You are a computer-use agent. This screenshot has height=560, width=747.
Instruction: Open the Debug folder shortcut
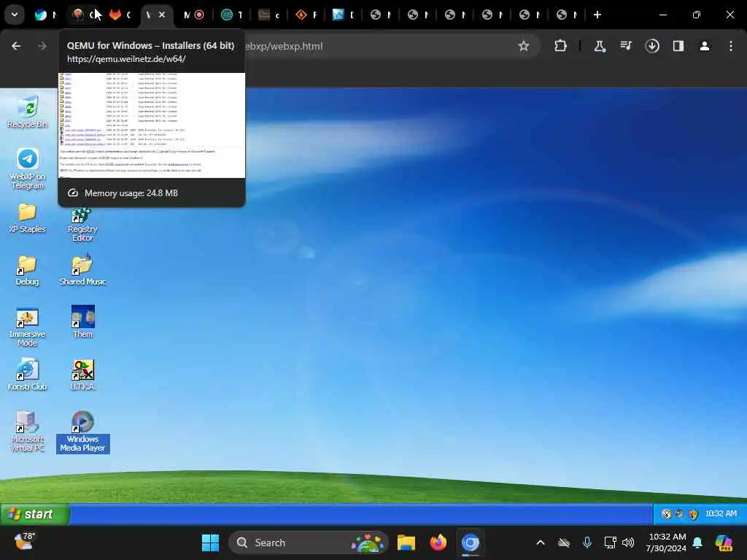27,271
